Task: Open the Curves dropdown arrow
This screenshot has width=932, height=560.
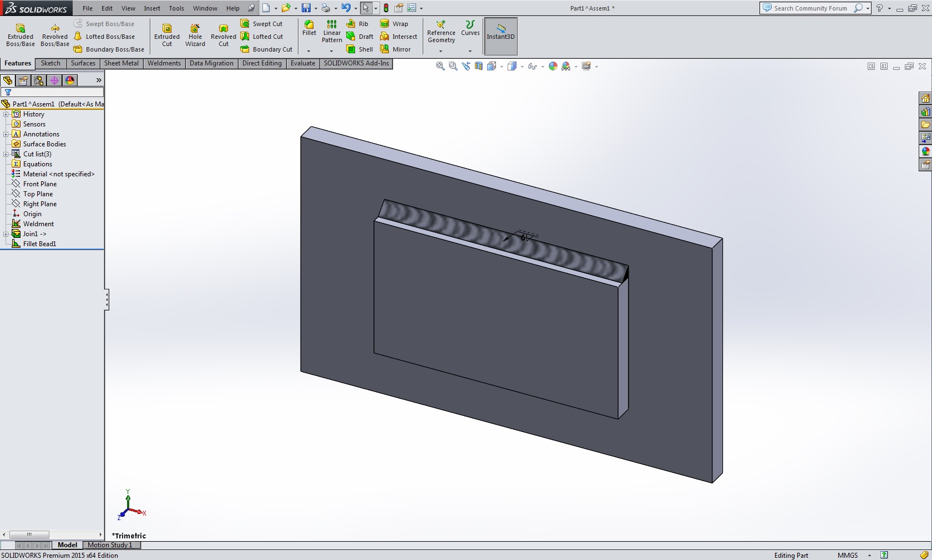Action: (x=470, y=51)
